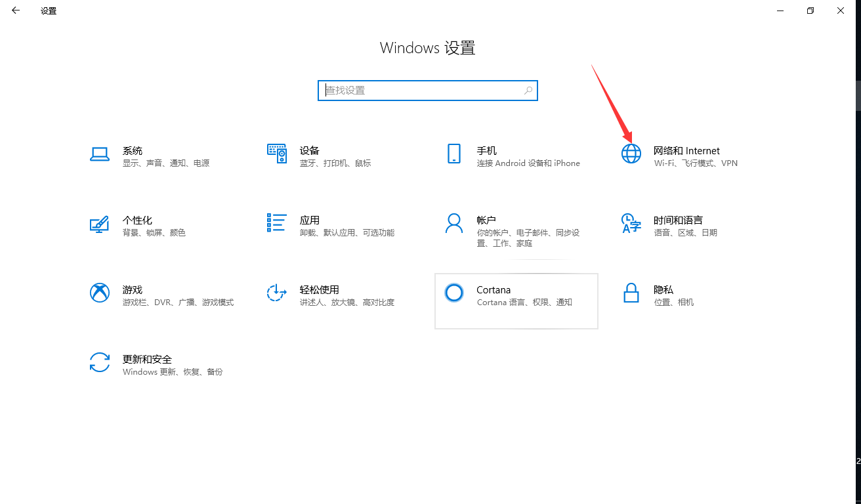The width and height of the screenshot is (861, 504).
Task: Click the Network globe icon
Action: coord(631,154)
